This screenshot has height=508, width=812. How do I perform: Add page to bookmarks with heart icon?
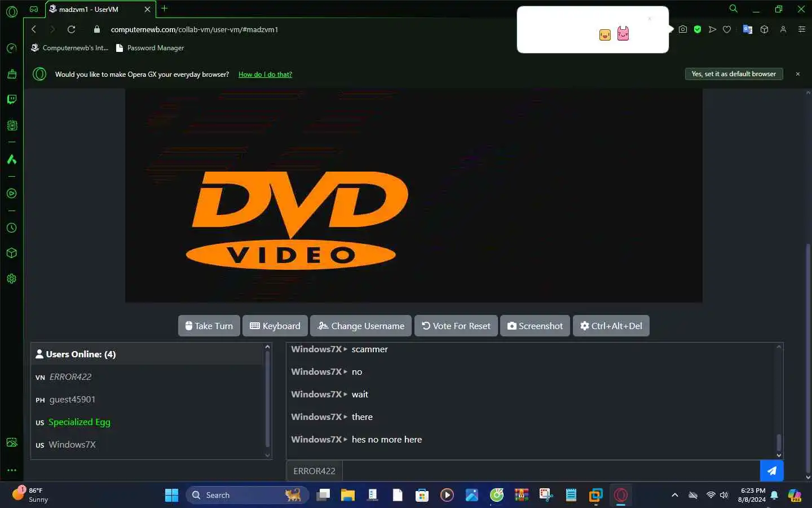(x=727, y=29)
